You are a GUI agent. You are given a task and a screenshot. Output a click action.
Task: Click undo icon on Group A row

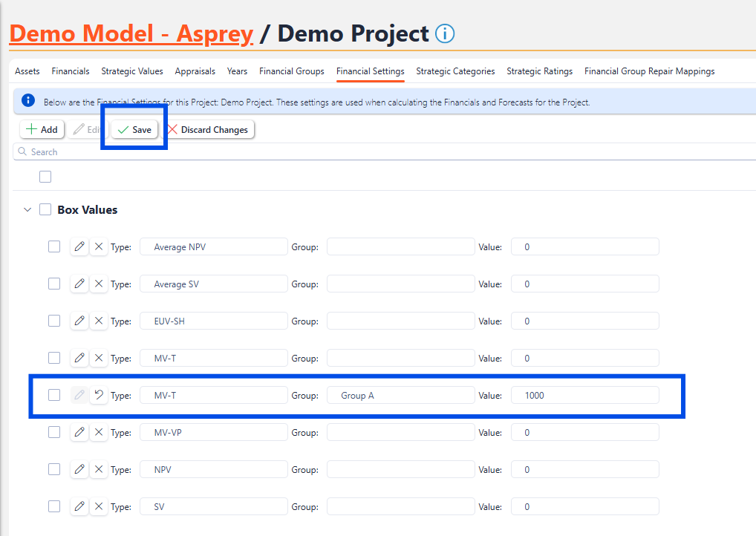click(x=99, y=395)
